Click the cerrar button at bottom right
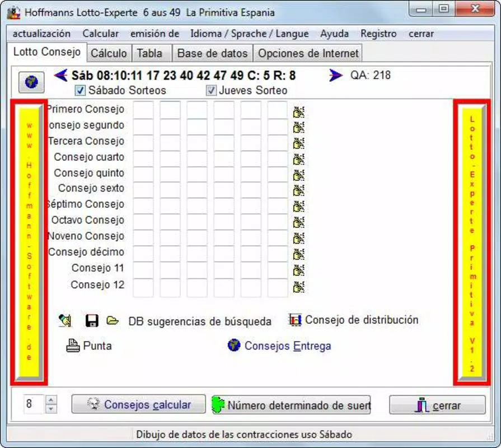This screenshot has width=501, height=448. [x=437, y=405]
